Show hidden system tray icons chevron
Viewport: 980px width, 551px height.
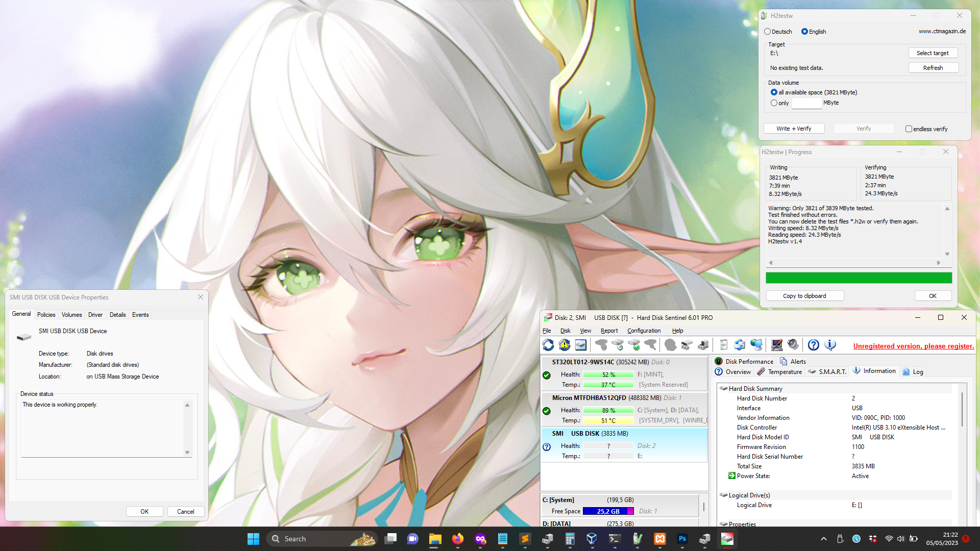[823, 539]
